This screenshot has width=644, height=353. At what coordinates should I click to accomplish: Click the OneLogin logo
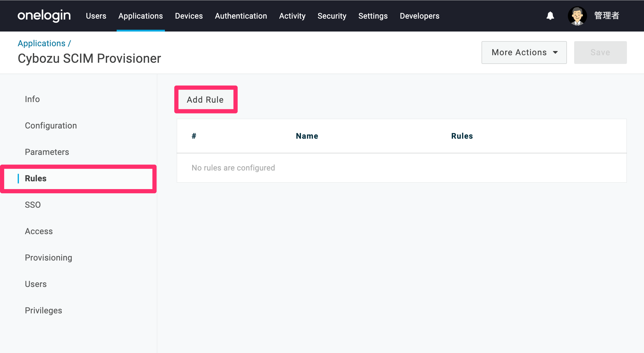click(x=44, y=16)
